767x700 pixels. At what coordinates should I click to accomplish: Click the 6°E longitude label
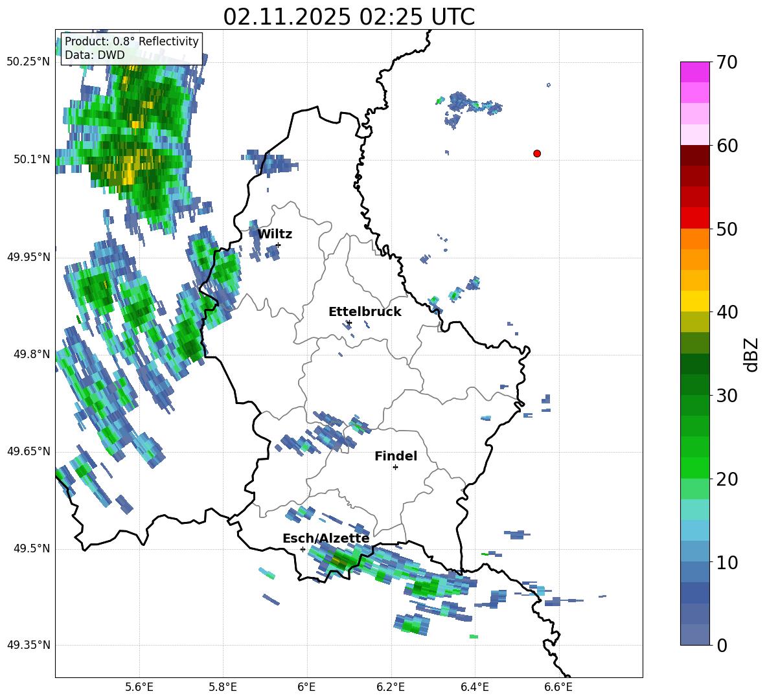(306, 687)
